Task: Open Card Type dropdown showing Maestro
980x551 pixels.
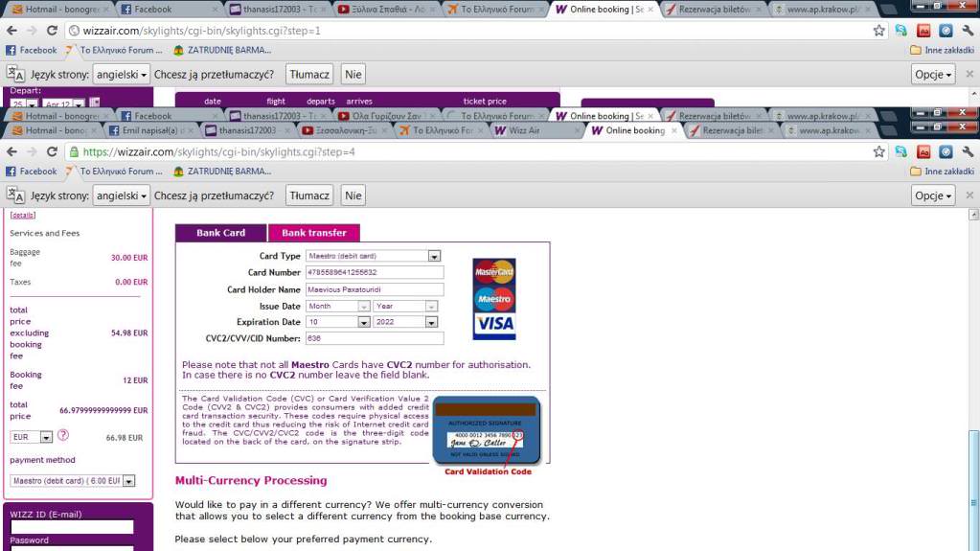Action: [373, 256]
